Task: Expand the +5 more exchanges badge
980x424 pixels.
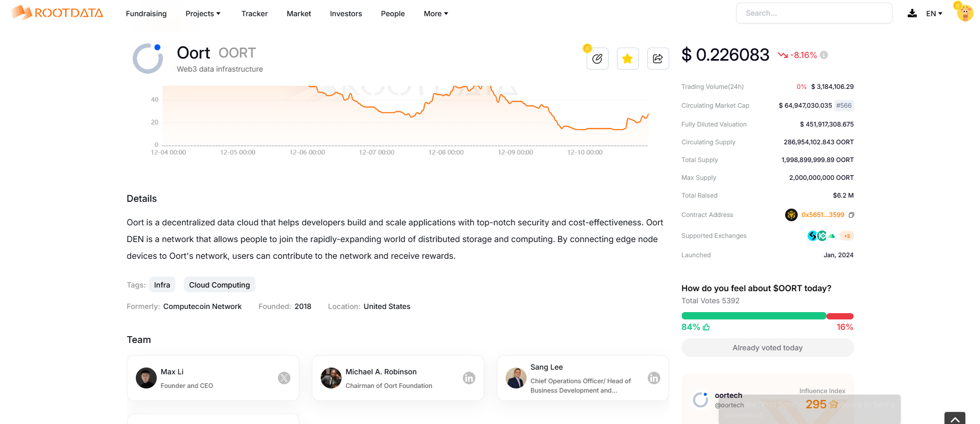Action: coord(847,236)
